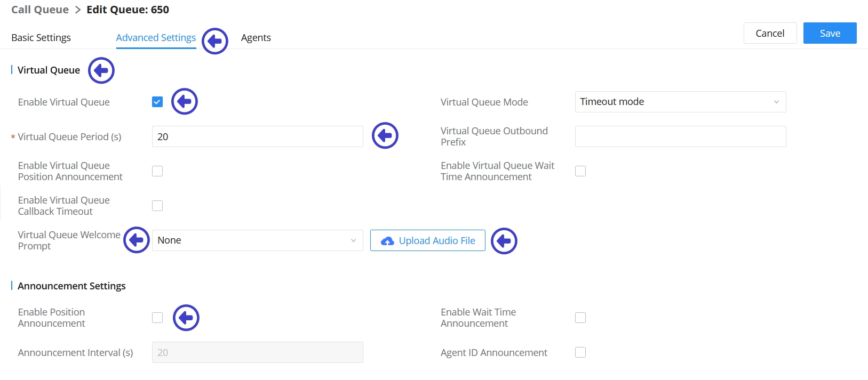Click the Virtual Queue Outbound Prefix field
Viewport: 868px width, 380px height.
(x=680, y=136)
